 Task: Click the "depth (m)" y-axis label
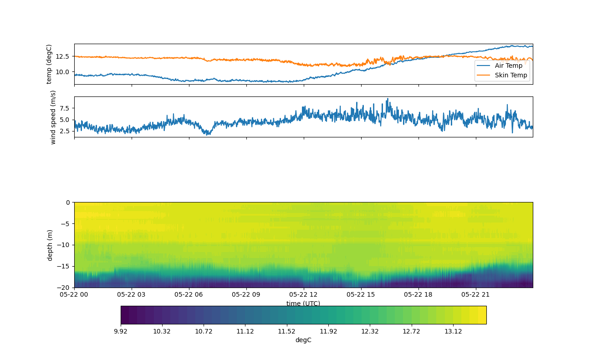pyautogui.click(x=50, y=245)
